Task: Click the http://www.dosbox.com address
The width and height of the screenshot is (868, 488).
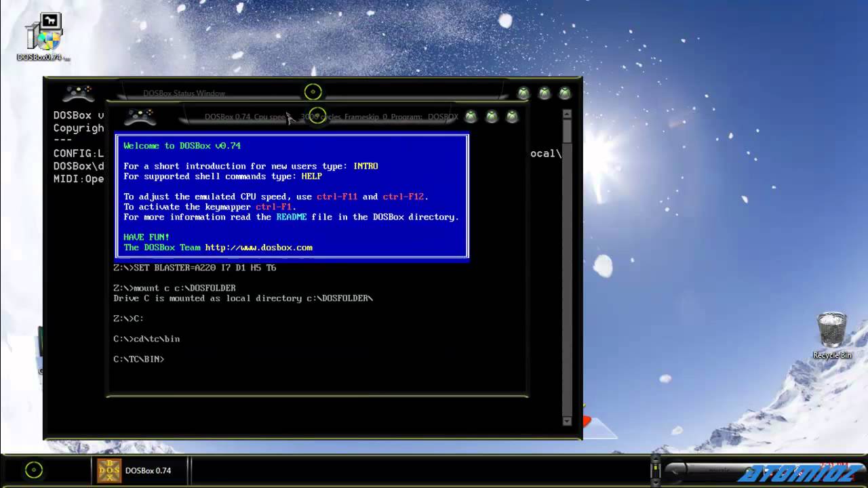Action: 259,247
